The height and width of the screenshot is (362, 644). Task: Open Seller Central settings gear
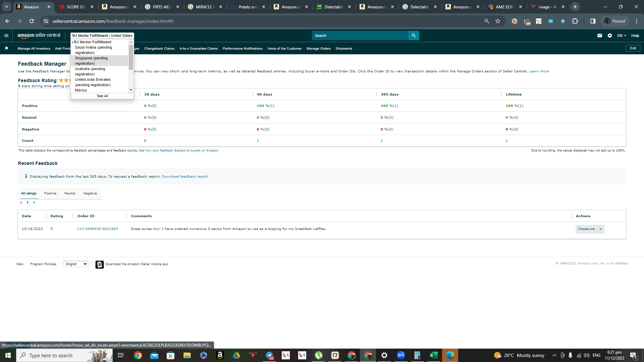point(610,36)
